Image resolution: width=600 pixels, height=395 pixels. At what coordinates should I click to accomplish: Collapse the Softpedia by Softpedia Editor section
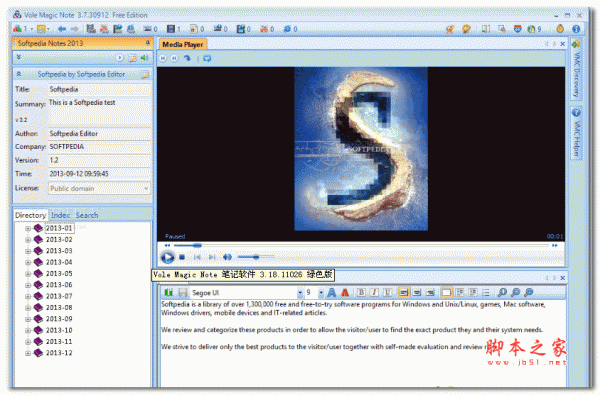19,74
